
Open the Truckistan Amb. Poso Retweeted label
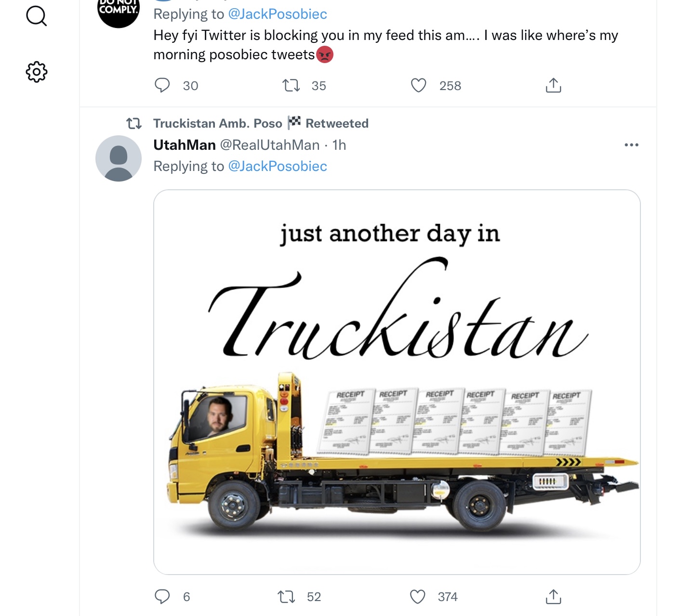pyautogui.click(x=261, y=123)
